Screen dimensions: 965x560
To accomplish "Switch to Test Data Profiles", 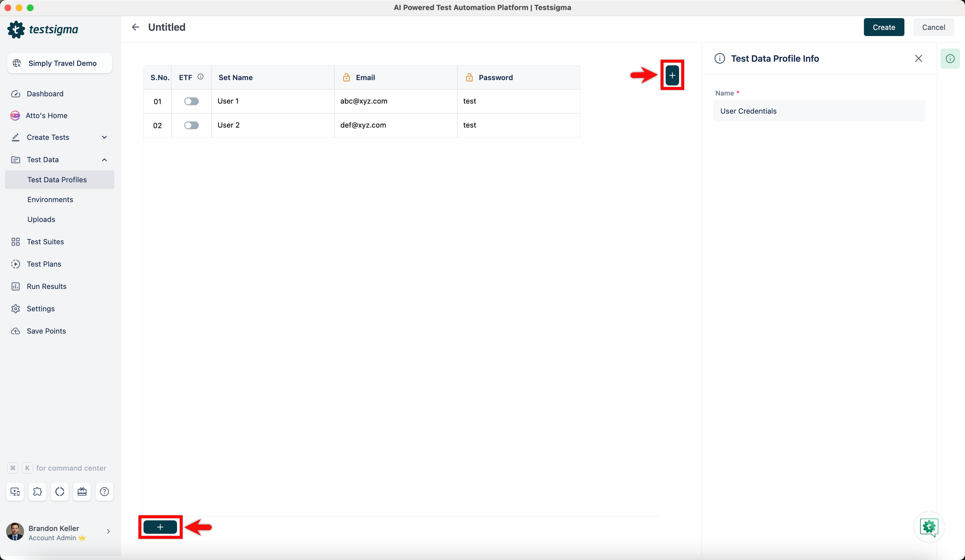I will [x=58, y=180].
